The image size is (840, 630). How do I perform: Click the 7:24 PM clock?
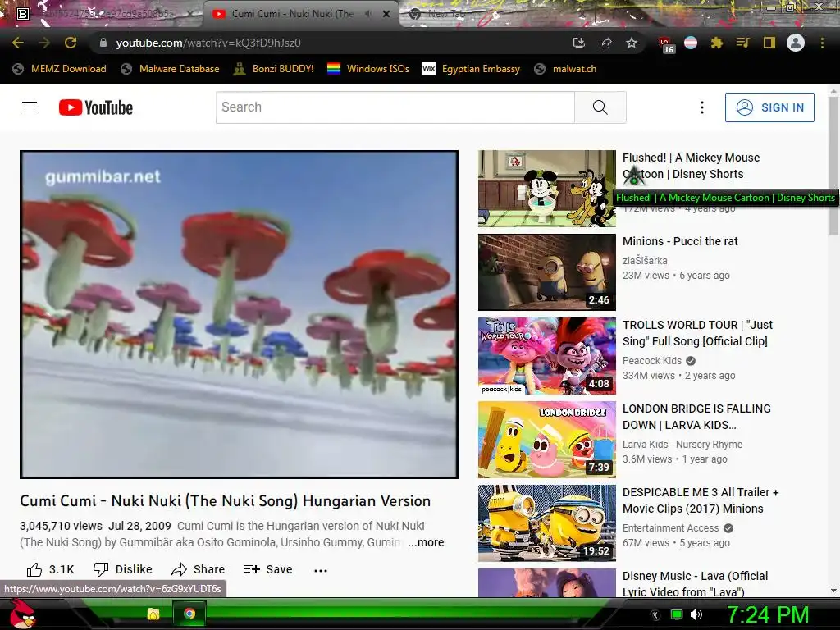click(x=767, y=614)
